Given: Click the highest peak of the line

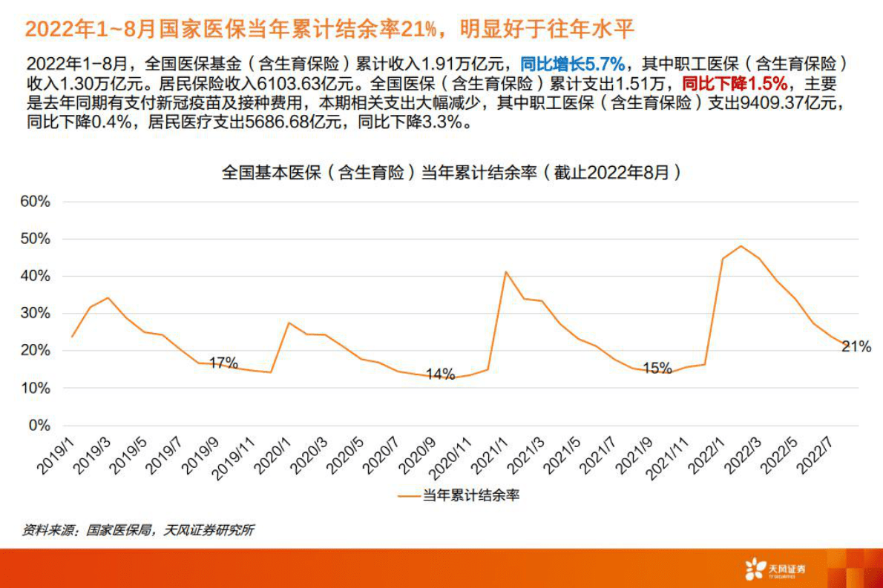Looking at the screenshot, I should tap(741, 246).
